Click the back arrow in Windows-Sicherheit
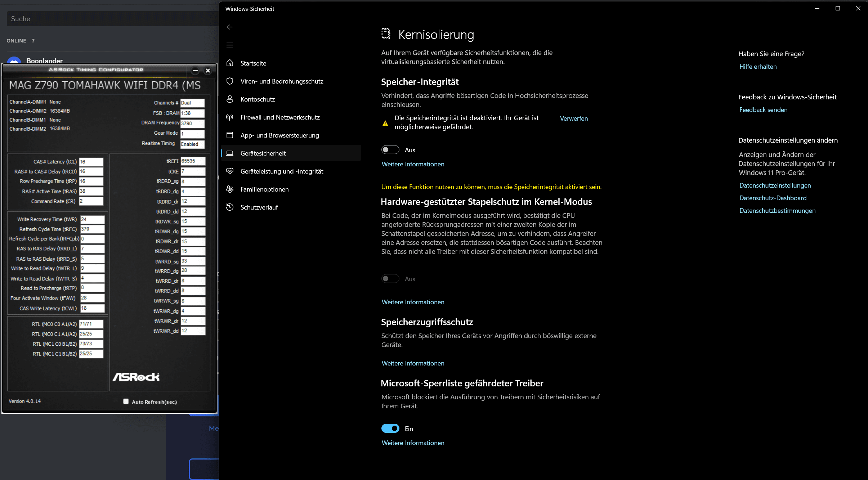This screenshot has width=868, height=480. (230, 27)
